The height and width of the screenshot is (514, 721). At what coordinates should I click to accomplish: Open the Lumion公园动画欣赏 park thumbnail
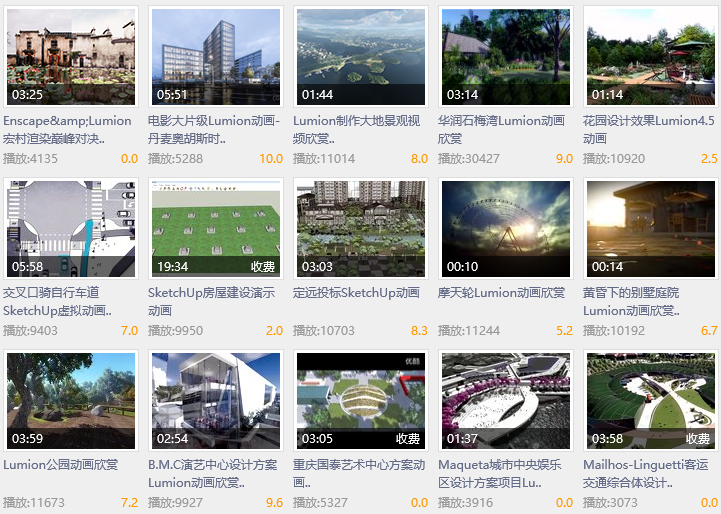point(71,400)
